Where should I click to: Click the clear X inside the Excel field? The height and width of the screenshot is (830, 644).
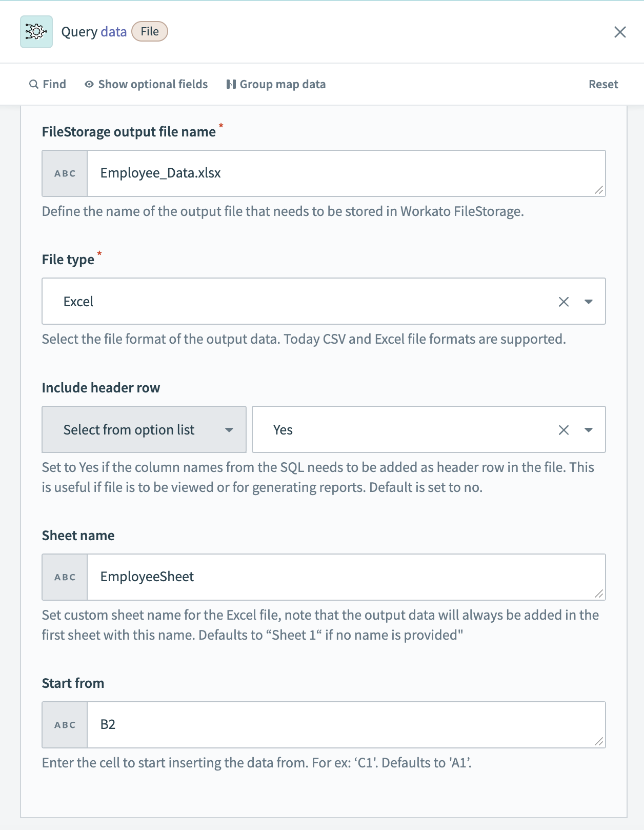point(562,302)
